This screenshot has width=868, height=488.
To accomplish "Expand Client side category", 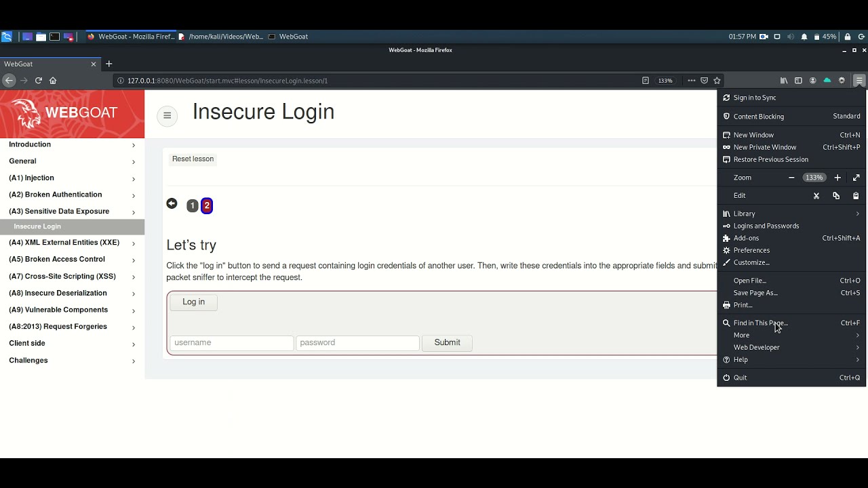I will (72, 344).
